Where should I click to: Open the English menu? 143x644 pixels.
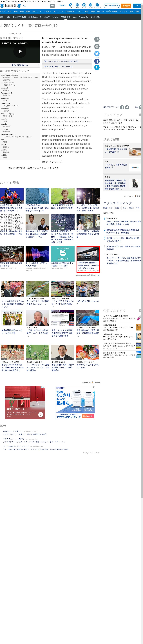(x=100, y=12)
